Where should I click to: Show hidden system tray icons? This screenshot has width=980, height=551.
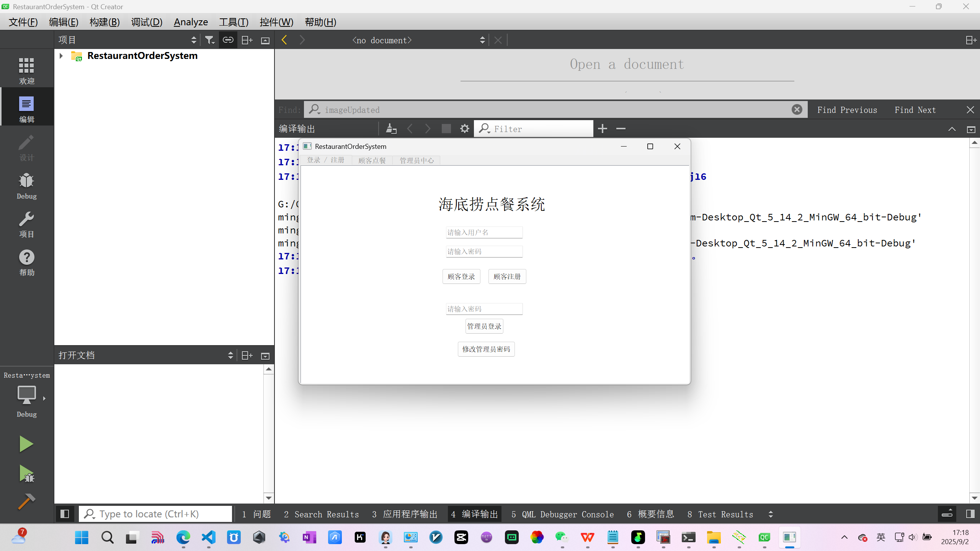point(844,537)
